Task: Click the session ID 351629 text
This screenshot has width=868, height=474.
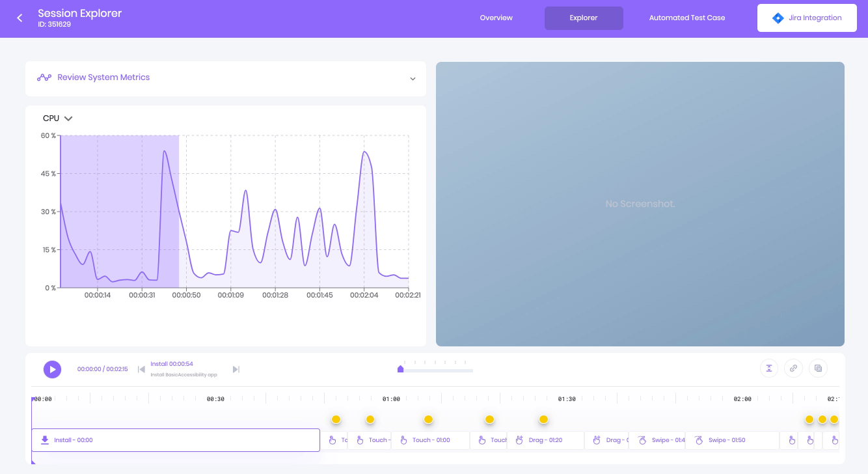Action: (x=54, y=25)
